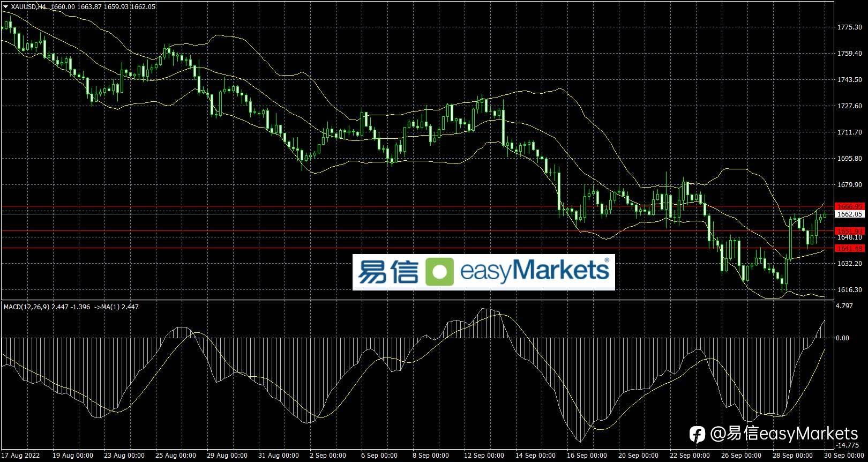
Task: Click the 25 Aug 00:00 time label
Action: coord(176,456)
